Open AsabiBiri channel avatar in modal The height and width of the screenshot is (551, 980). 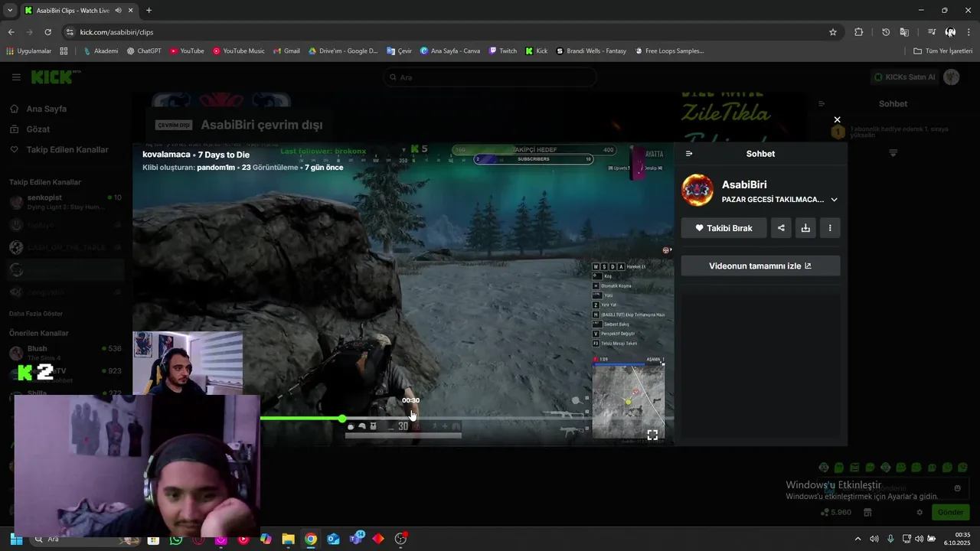pyautogui.click(x=697, y=191)
